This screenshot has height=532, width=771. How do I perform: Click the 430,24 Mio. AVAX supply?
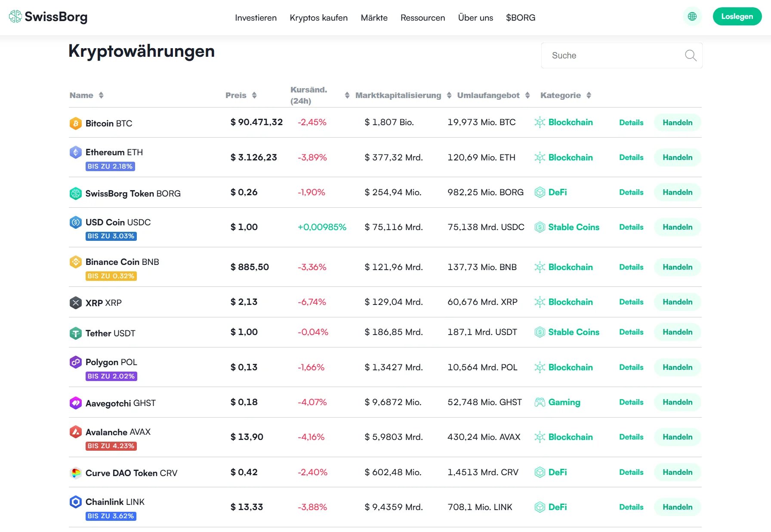click(x=484, y=437)
